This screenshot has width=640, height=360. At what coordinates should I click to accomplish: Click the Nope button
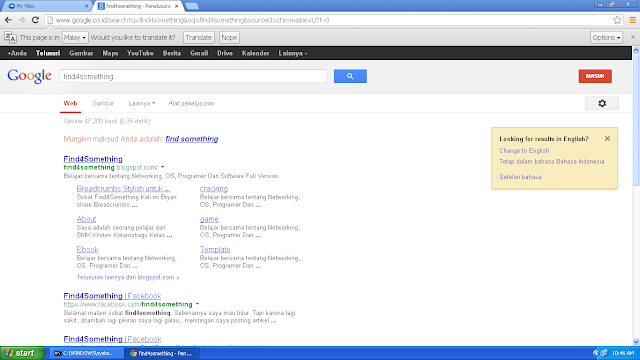click(x=229, y=38)
